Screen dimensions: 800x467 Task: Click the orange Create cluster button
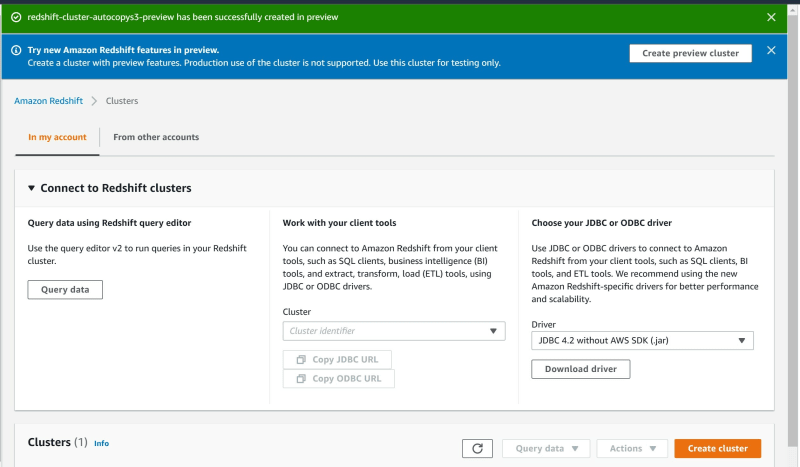point(717,448)
